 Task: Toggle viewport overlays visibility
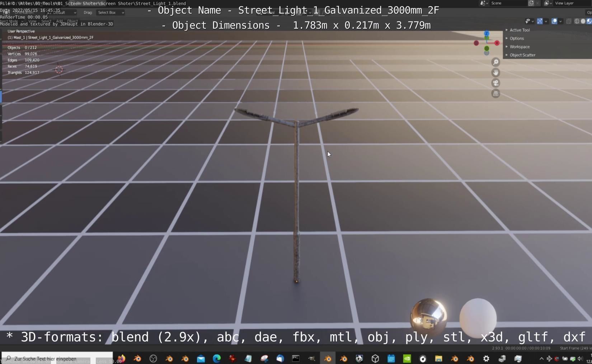pyautogui.click(x=554, y=22)
